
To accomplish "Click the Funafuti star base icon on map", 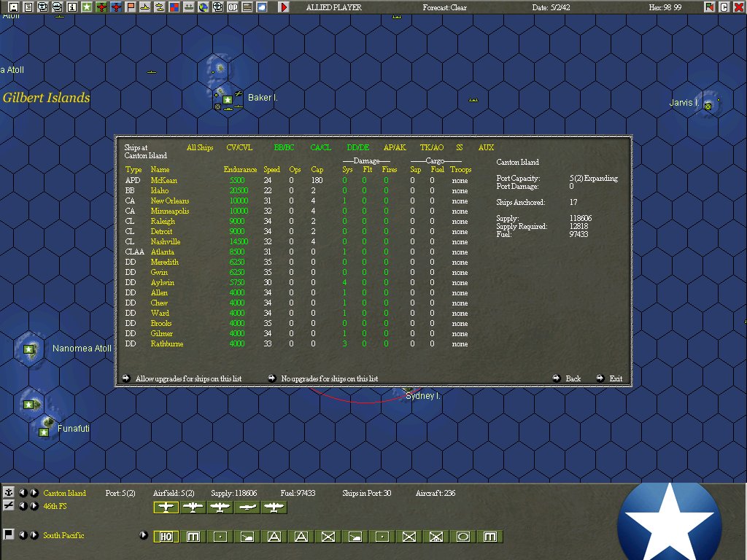I will 44,432.
